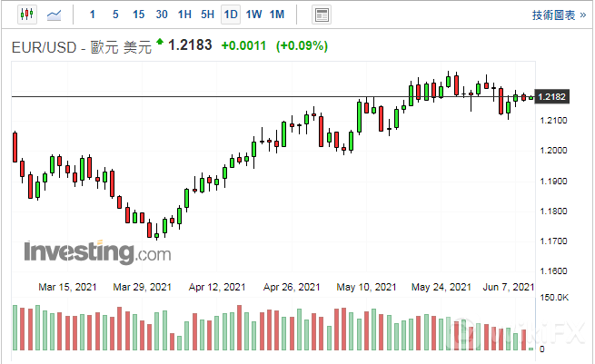Open the news panel icon in toolbar

321,15
